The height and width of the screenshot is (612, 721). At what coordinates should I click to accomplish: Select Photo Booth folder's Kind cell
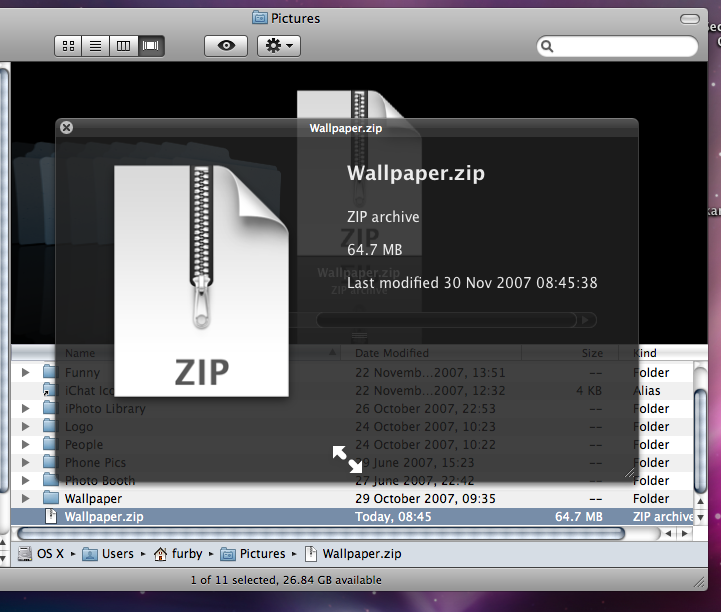click(x=651, y=480)
